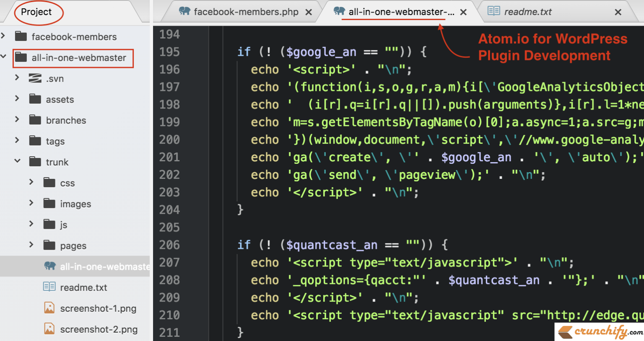The width and height of the screenshot is (644, 341).
Task: Click the book icon beside readme.txt in tree
Action: 49,287
